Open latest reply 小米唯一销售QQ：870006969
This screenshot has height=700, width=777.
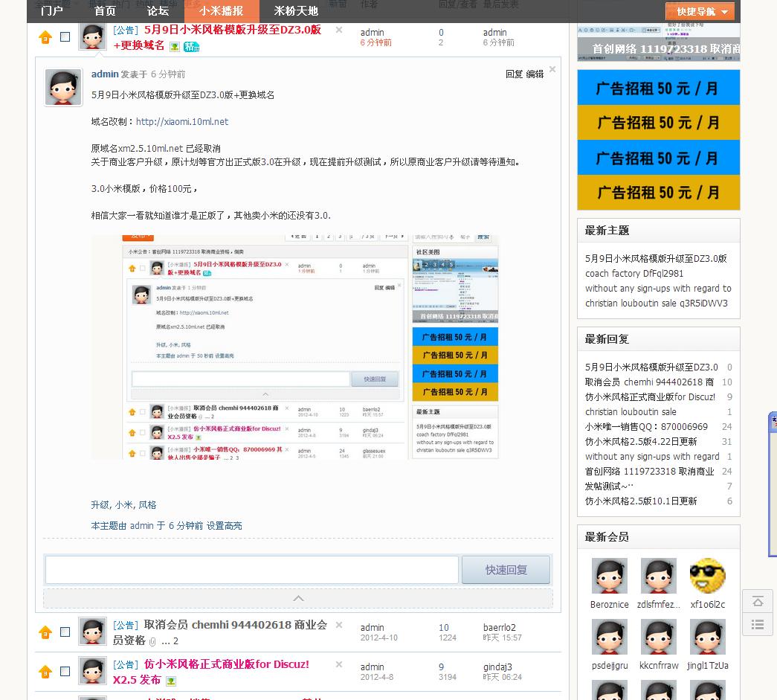646,426
